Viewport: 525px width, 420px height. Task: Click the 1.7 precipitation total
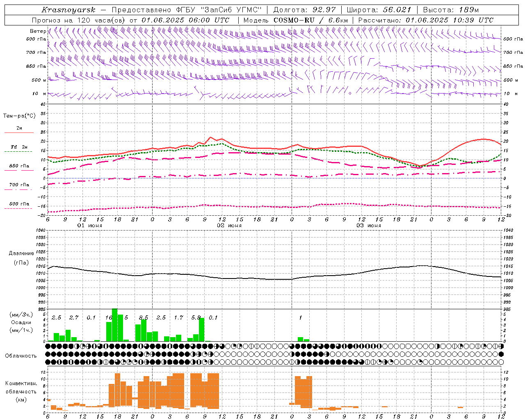pyautogui.click(x=178, y=317)
